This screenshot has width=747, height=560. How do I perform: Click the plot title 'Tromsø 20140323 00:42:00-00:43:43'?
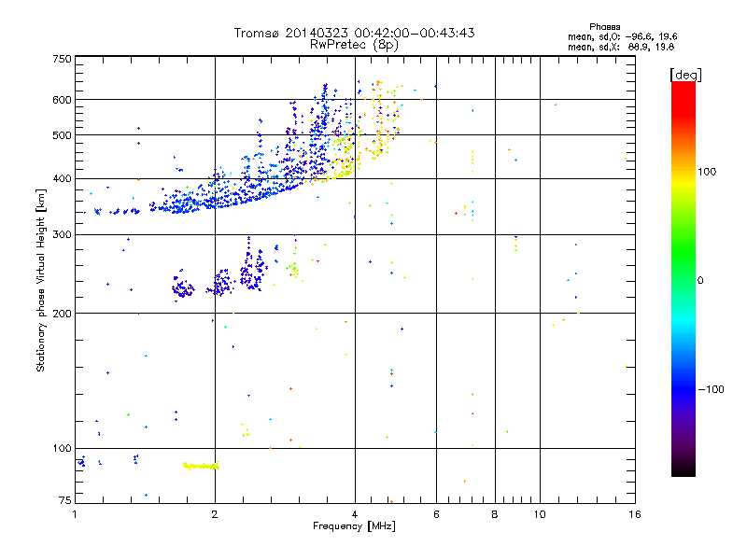(x=354, y=33)
